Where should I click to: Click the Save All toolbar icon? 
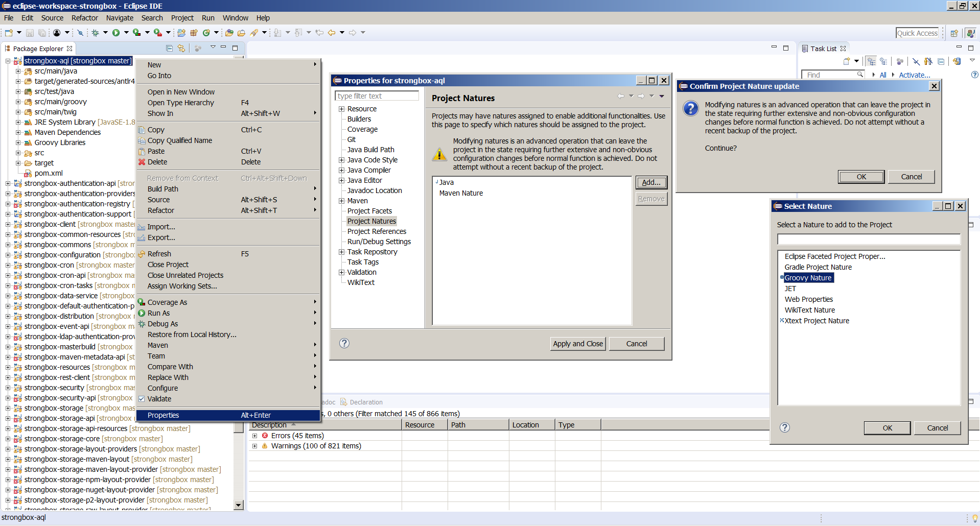42,33
